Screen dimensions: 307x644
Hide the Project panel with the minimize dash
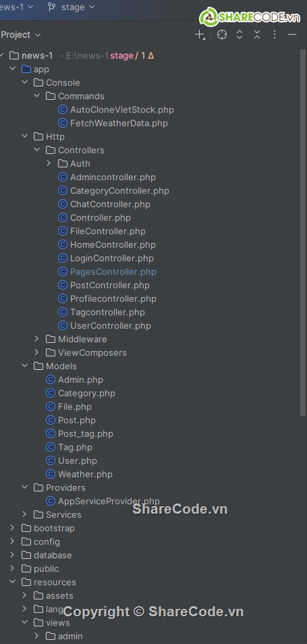[x=292, y=35]
